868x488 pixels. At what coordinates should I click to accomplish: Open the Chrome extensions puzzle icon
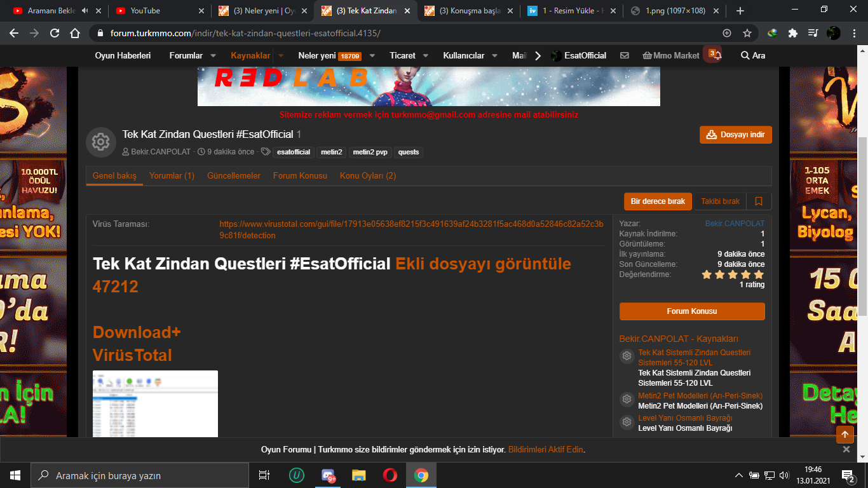[792, 33]
